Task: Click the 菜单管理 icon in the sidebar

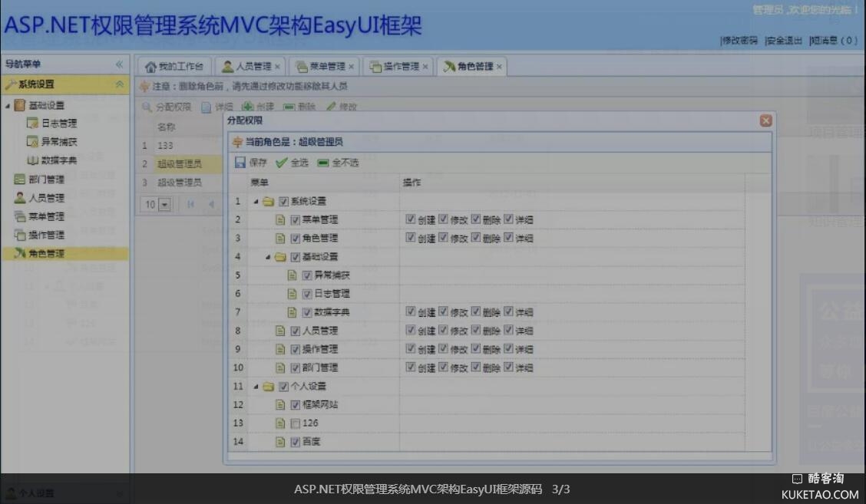Action: [x=20, y=216]
